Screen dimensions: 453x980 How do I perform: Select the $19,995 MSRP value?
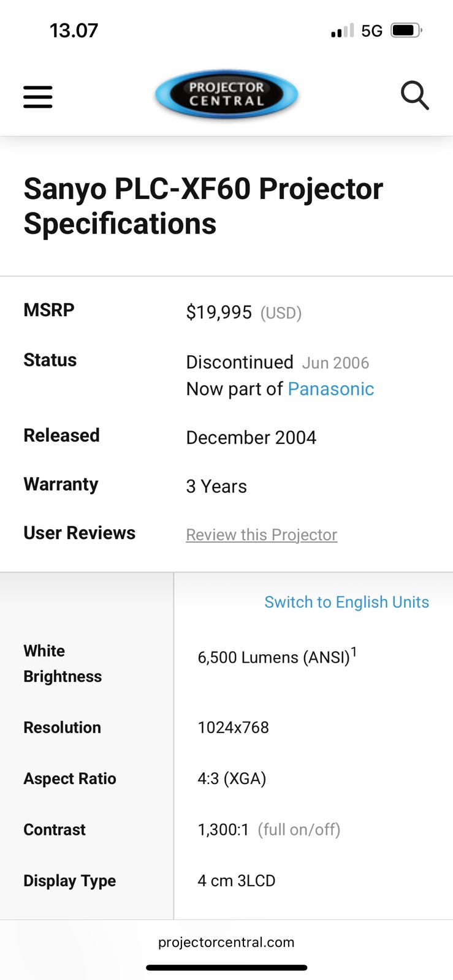219,312
